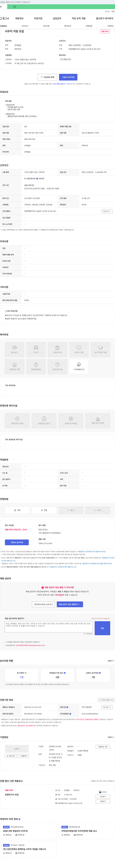
Task: Select the 건물 내부 경사로 icon
Action: coord(98,421)
